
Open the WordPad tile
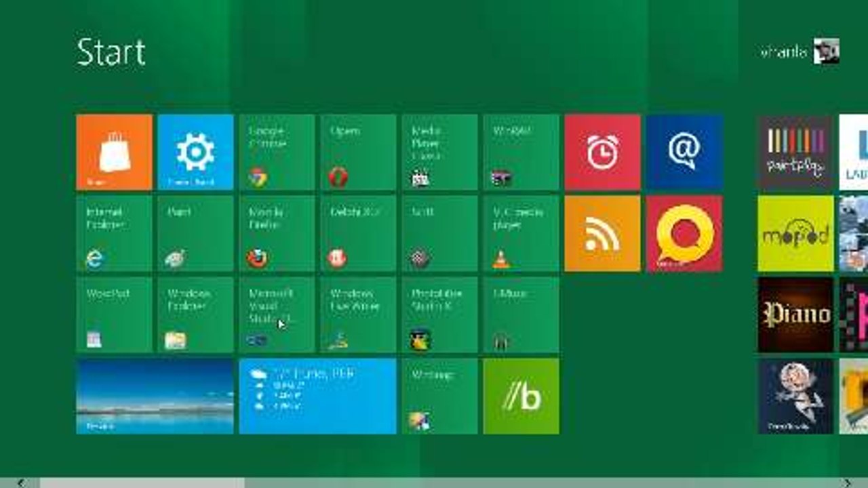pos(114,314)
